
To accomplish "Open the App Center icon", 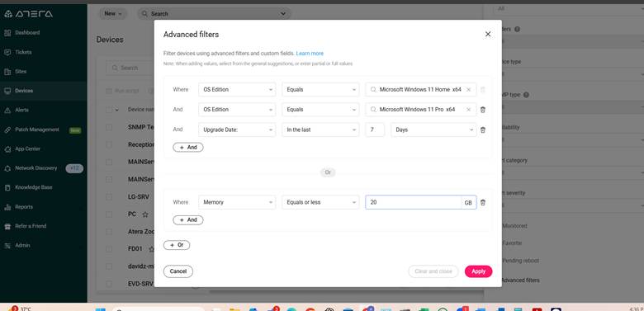I will click(x=7, y=149).
